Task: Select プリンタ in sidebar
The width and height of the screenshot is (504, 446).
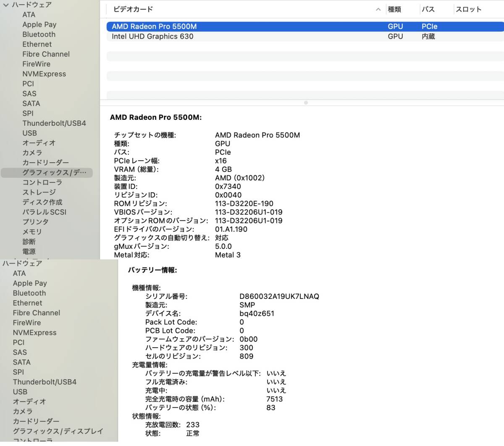Action: pos(36,222)
